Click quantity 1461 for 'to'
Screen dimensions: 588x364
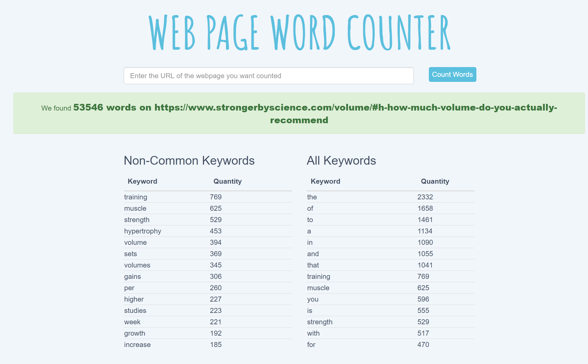pyautogui.click(x=425, y=220)
